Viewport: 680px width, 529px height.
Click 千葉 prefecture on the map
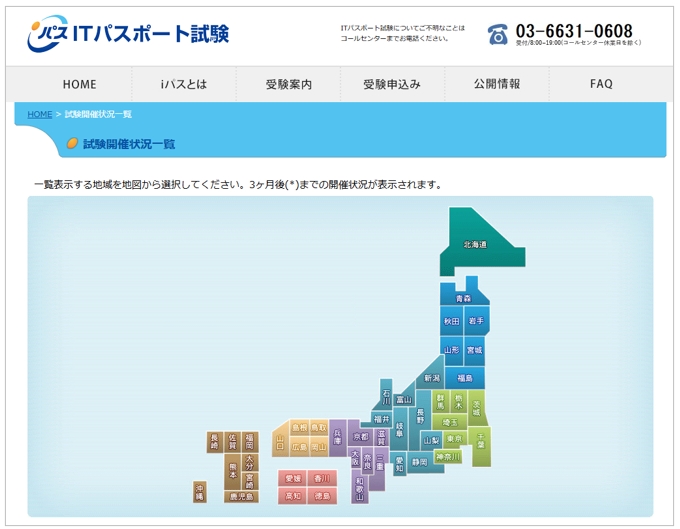[481, 442]
